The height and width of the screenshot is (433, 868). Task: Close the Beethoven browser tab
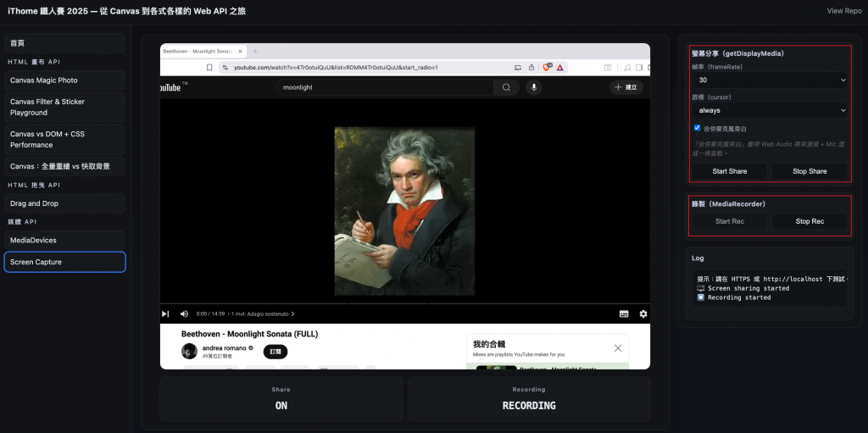pos(240,51)
